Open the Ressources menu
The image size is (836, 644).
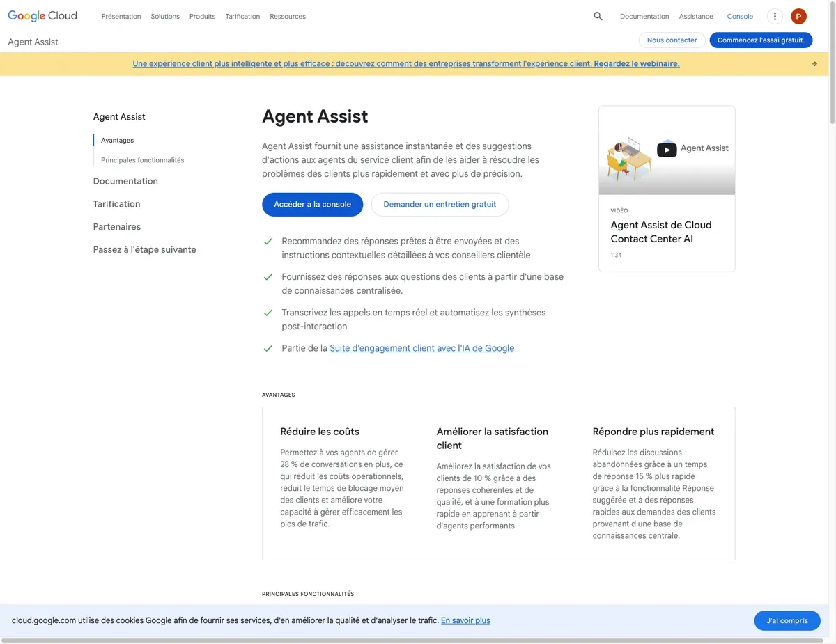tap(288, 16)
